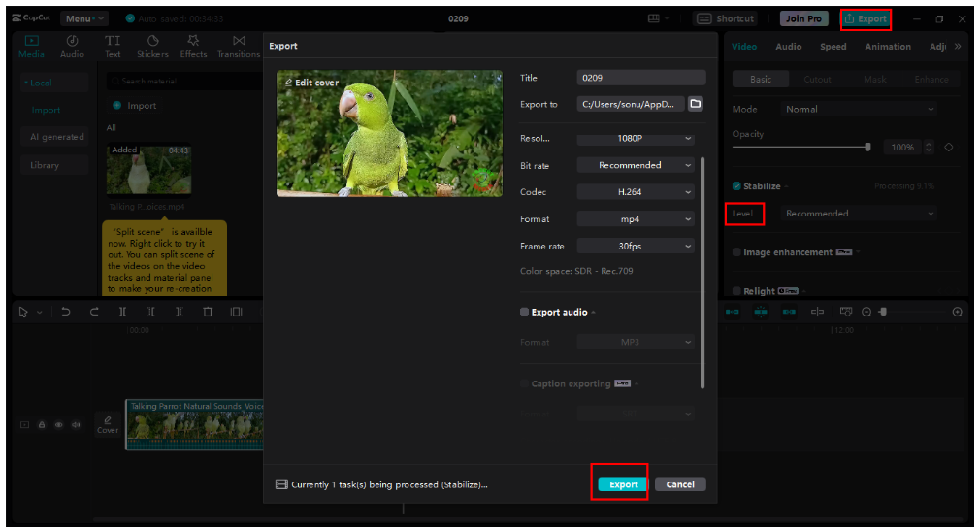Screen dimensions: 980x532
Task: Open the audio Format MP3 dropdown
Action: 635,342
